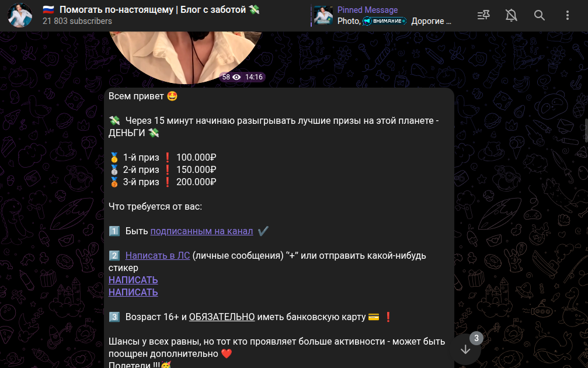Open the "Написать в ЛС" link
The height and width of the screenshot is (368, 588).
[158, 255]
